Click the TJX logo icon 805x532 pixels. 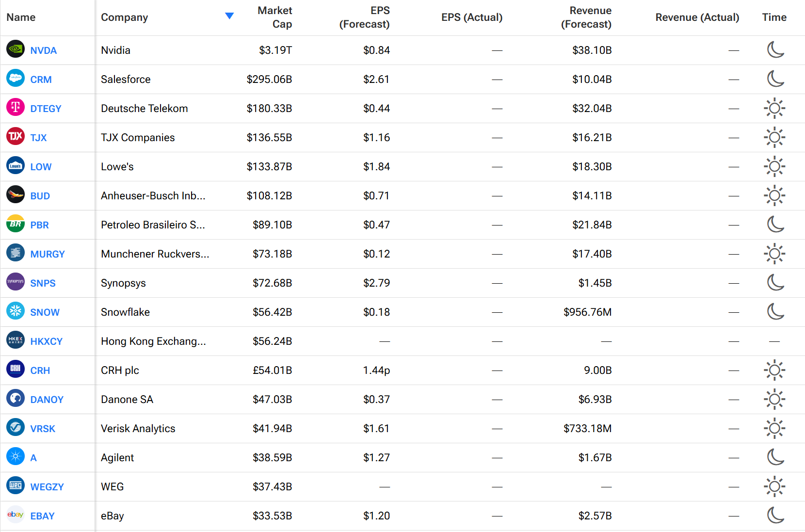[x=16, y=136]
